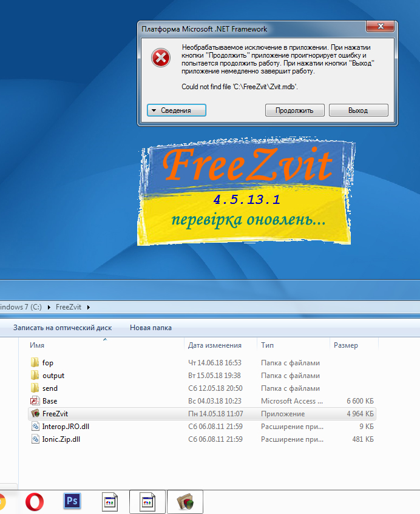Open Opera from the taskbar
420x514 pixels.
pos(35,502)
